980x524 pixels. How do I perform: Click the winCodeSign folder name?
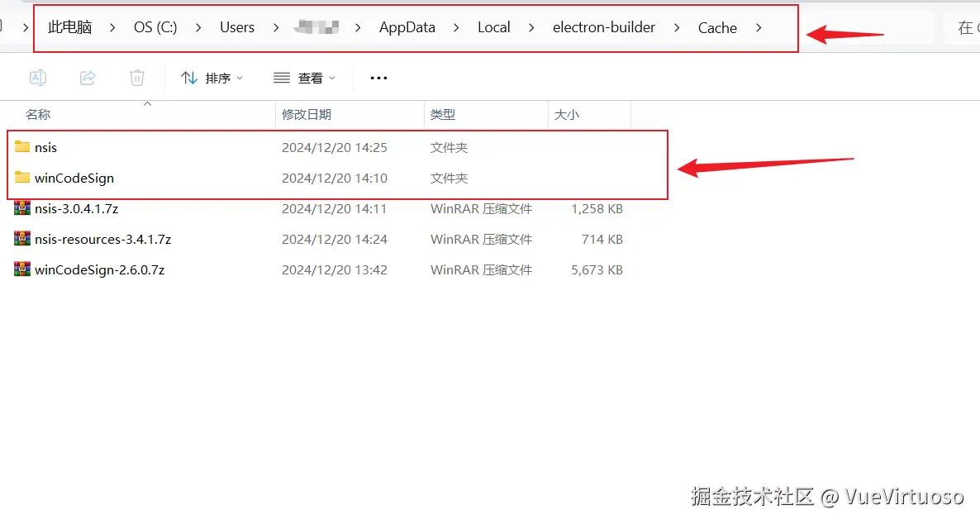point(74,179)
